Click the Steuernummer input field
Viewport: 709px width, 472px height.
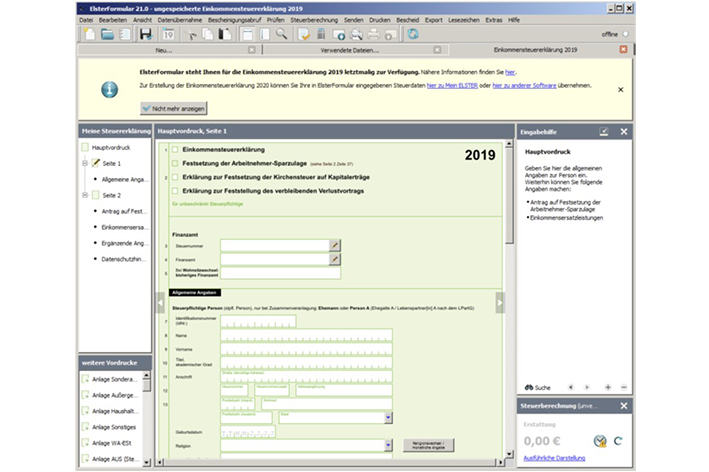(x=274, y=244)
